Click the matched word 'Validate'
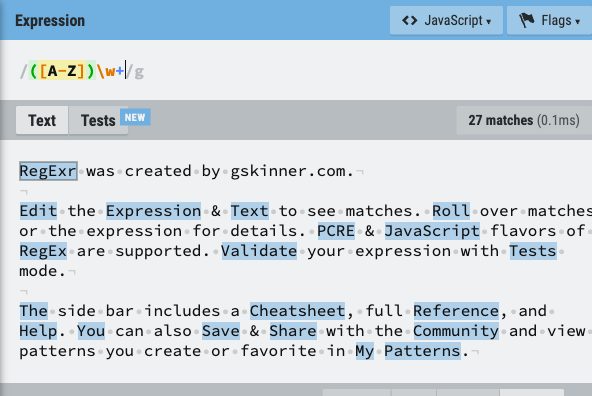 (259, 251)
